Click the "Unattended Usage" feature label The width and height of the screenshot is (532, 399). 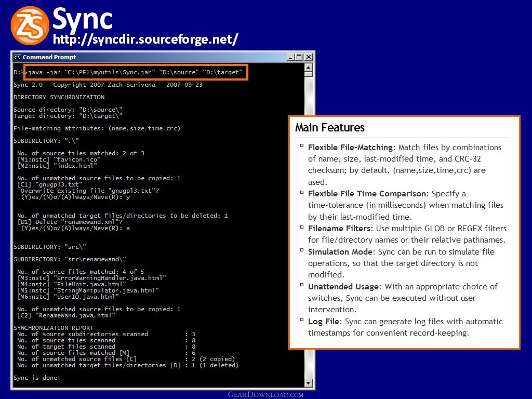coord(343,287)
